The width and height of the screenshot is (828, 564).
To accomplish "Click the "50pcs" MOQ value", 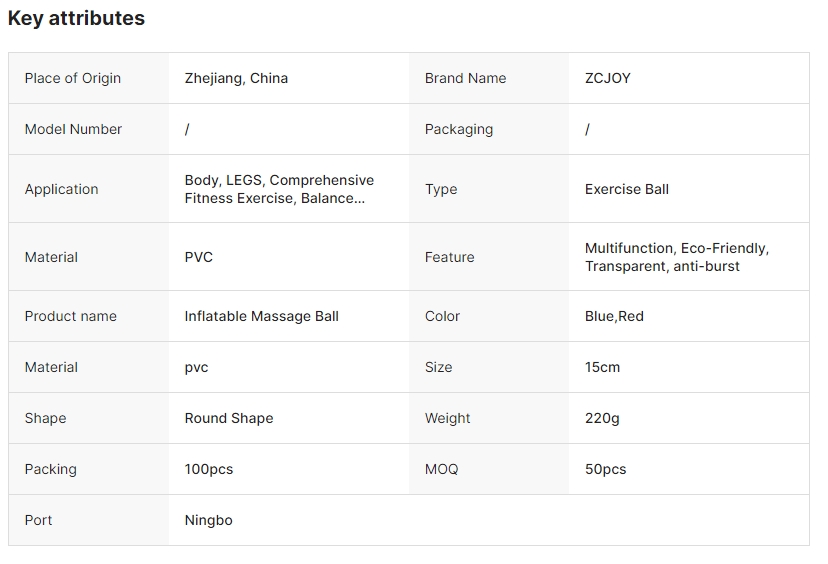I will coord(605,469).
